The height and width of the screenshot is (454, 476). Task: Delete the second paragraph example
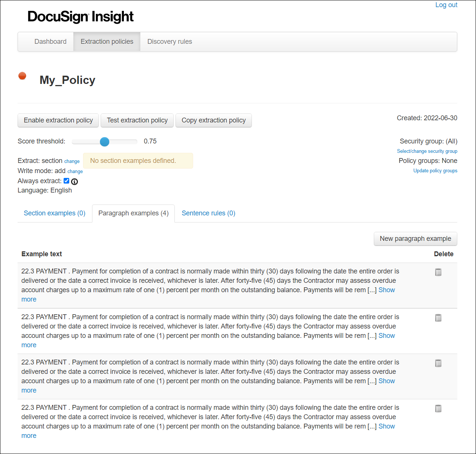coord(438,318)
